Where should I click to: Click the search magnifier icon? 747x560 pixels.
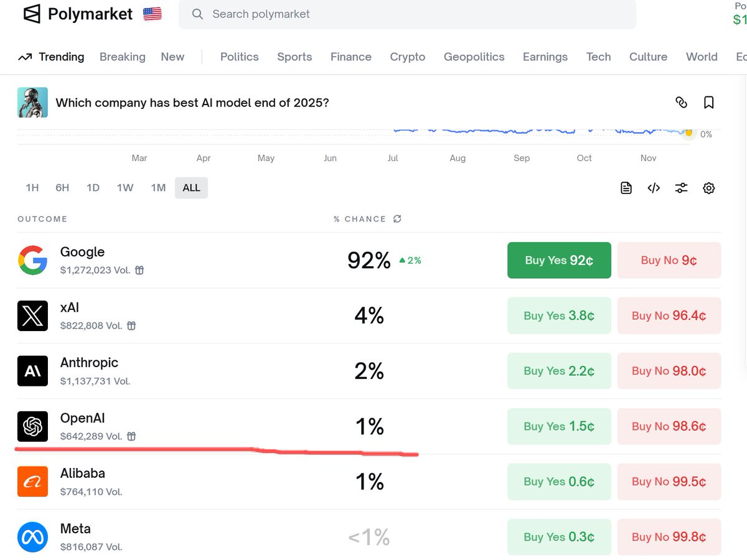197,14
